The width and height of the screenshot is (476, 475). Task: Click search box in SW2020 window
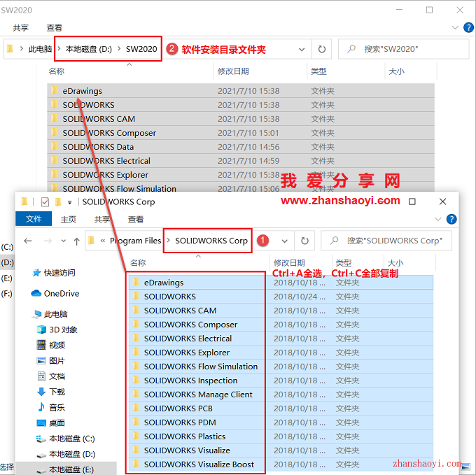pyautogui.click(x=404, y=49)
